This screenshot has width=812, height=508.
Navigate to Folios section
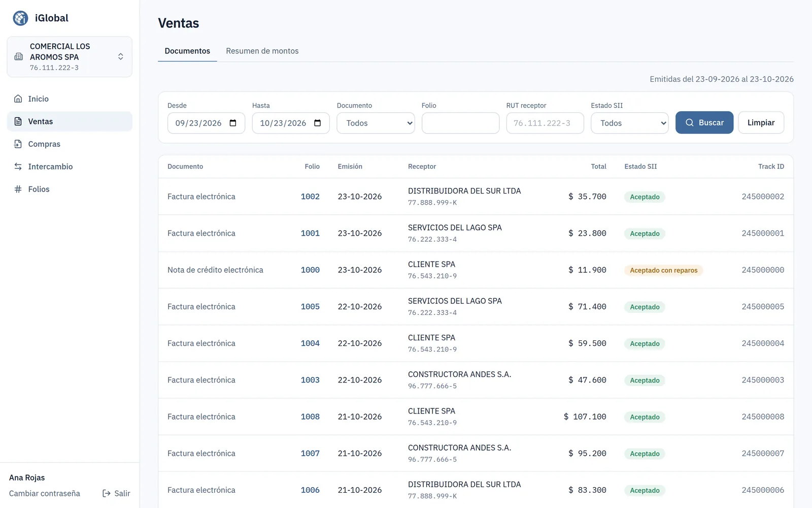70,189
